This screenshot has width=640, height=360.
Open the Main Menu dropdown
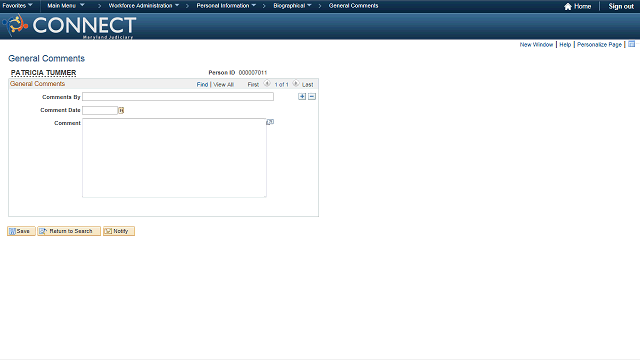66,6
